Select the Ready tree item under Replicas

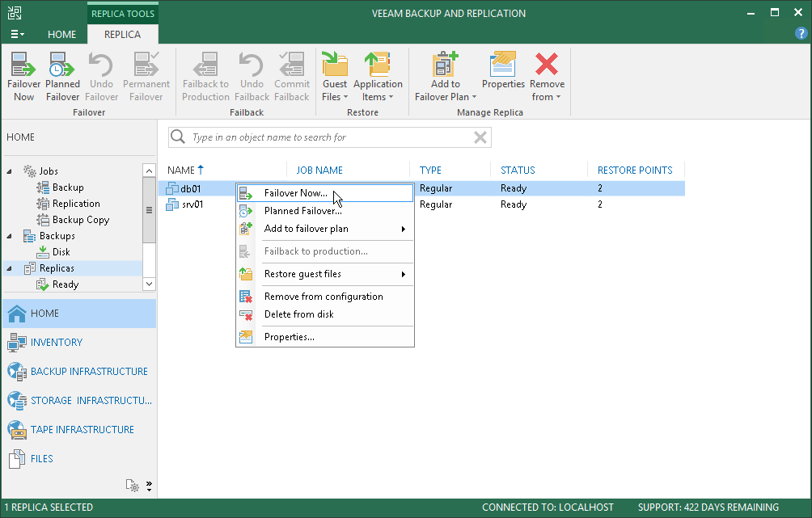[x=57, y=284]
